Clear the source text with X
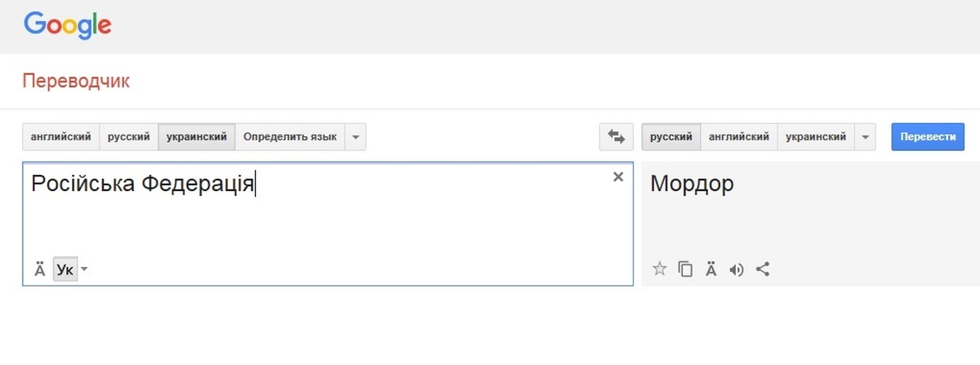 point(618,177)
